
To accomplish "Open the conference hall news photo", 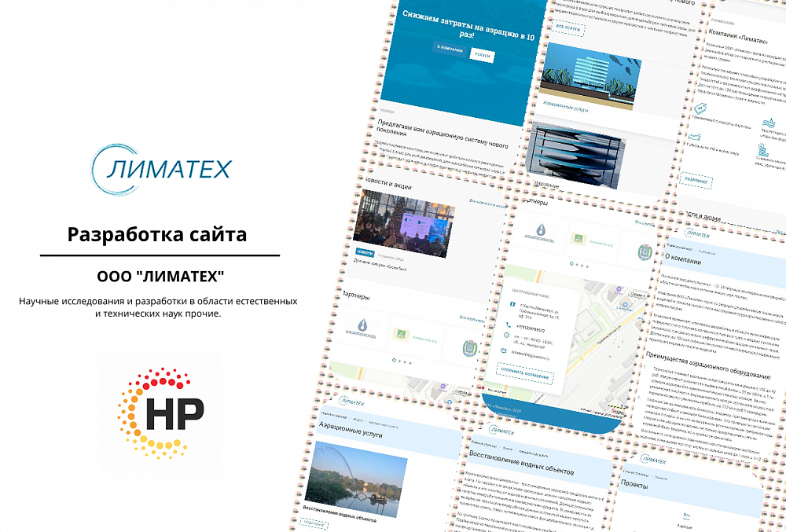I will click(404, 223).
